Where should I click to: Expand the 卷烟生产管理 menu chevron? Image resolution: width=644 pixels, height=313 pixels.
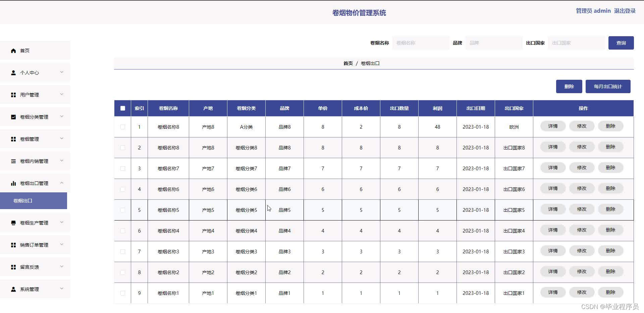point(62,222)
